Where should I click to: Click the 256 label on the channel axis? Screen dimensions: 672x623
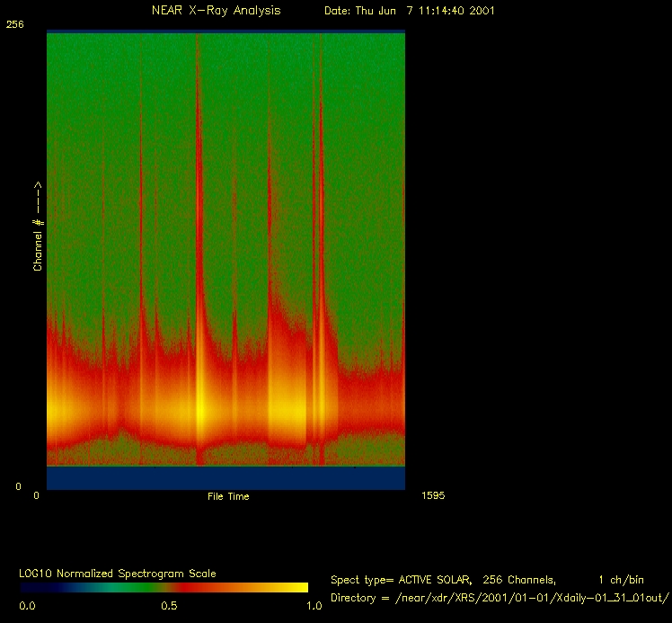(x=14, y=25)
